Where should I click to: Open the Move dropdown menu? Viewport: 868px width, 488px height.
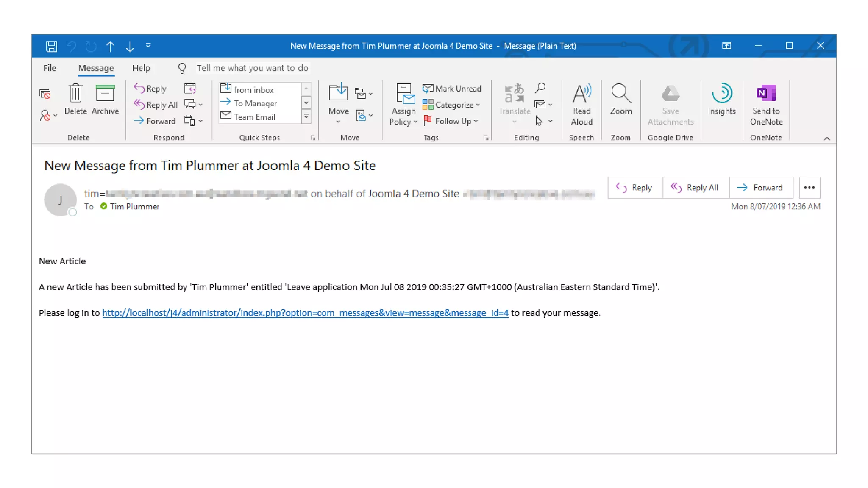pos(338,111)
